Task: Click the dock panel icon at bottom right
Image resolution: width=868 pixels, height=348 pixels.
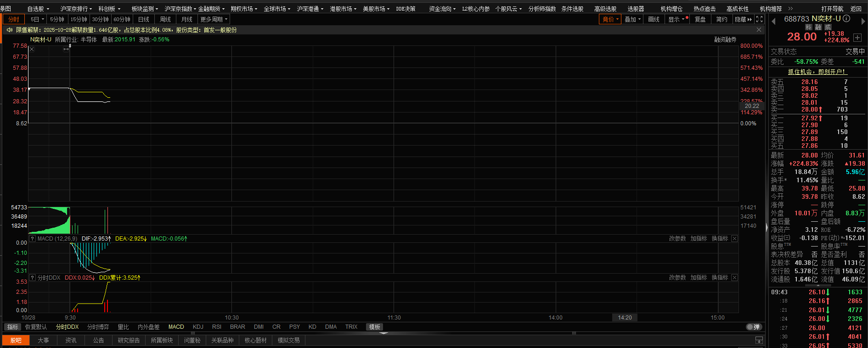Action: 759,340
